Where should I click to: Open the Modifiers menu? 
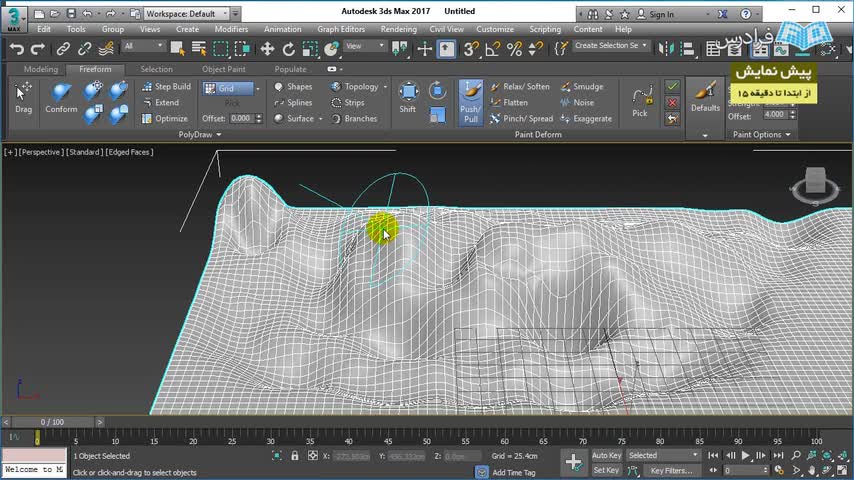pyautogui.click(x=231, y=29)
